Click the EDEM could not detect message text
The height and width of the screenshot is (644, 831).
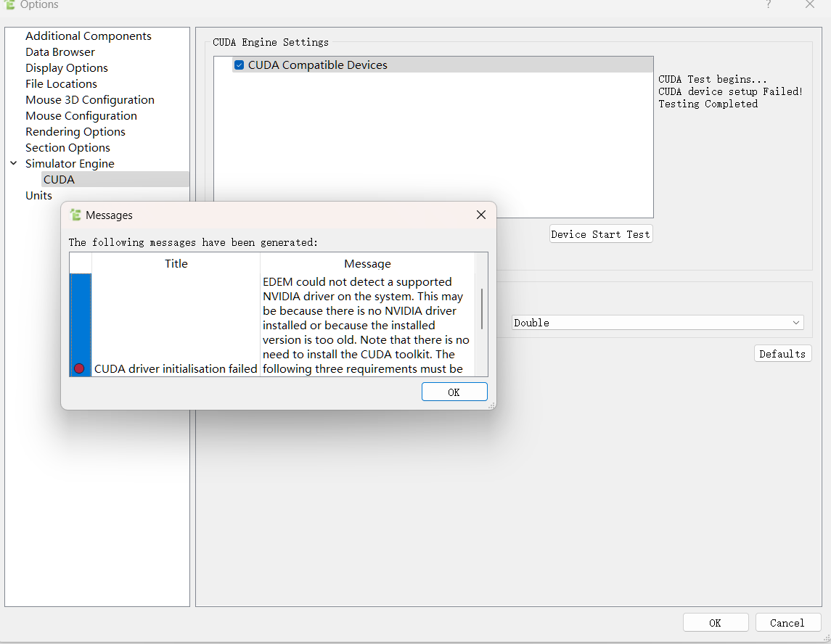[367, 325]
